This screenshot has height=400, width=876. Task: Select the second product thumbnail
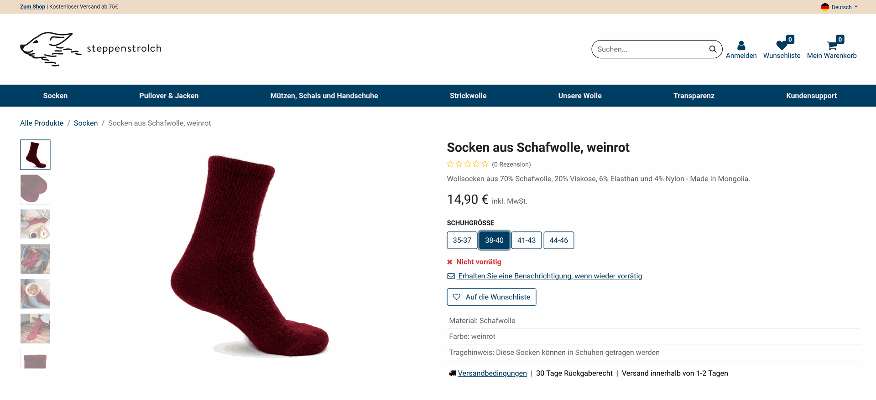point(35,188)
